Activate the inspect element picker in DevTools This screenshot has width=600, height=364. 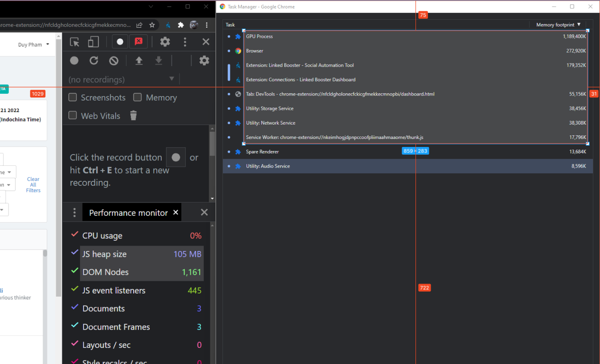[x=75, y=42]
